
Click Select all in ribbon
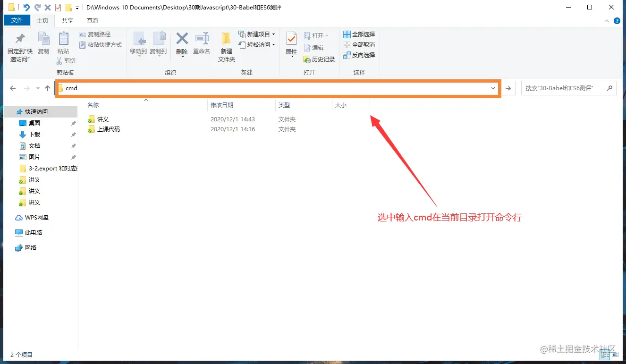(x=359, y=34)
